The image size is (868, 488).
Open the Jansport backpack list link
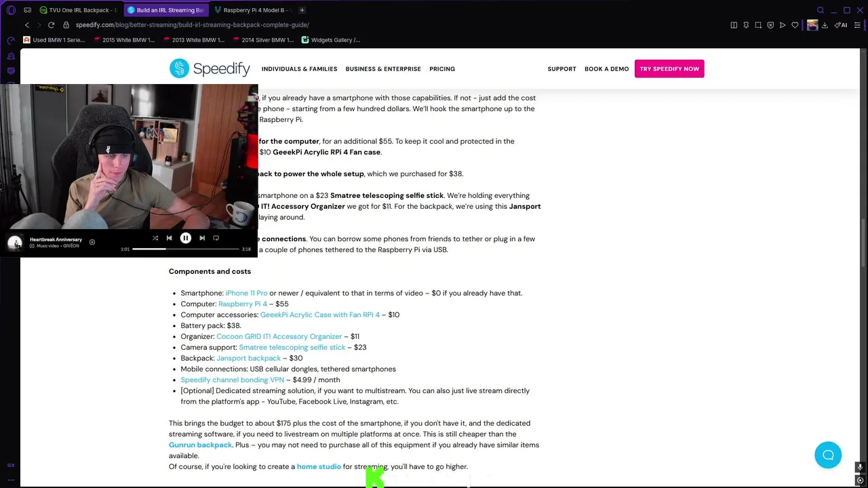(248, 358)
